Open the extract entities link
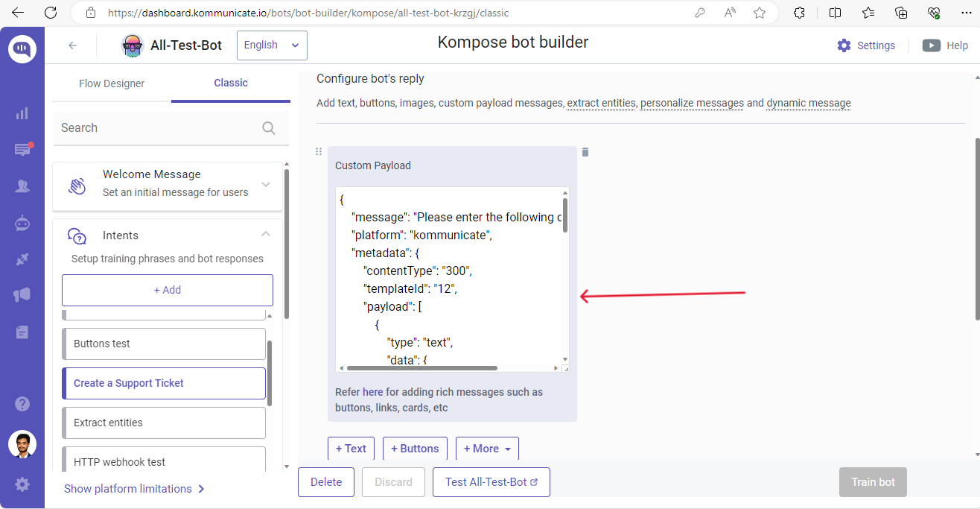 click(x=600, y=103)
